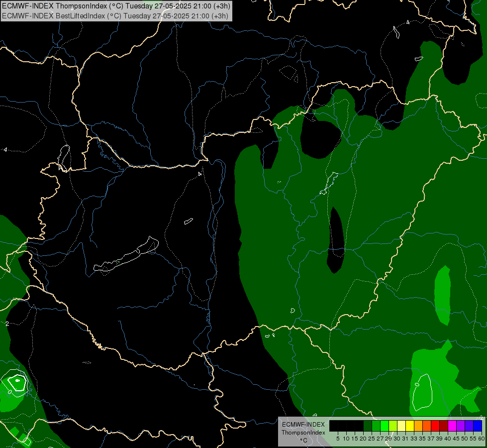Click the legend tick label 37
The width and height of the screenshot is (487, 448).
[431, 439]
